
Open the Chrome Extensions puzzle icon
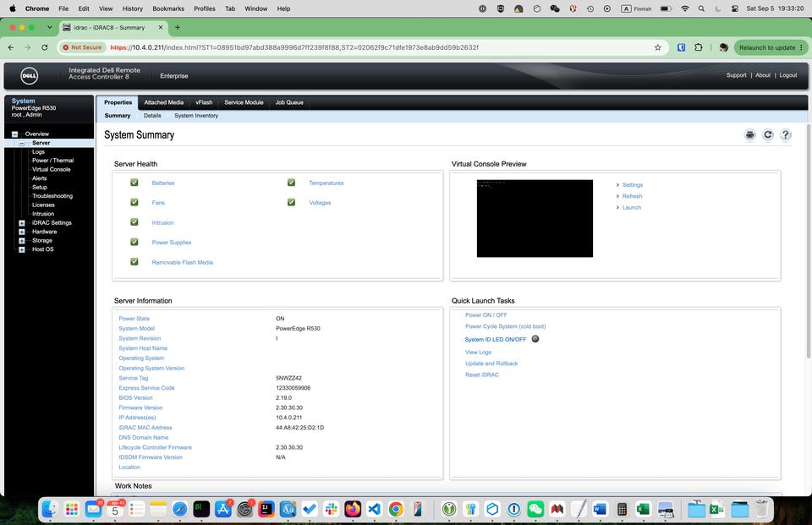699,47
